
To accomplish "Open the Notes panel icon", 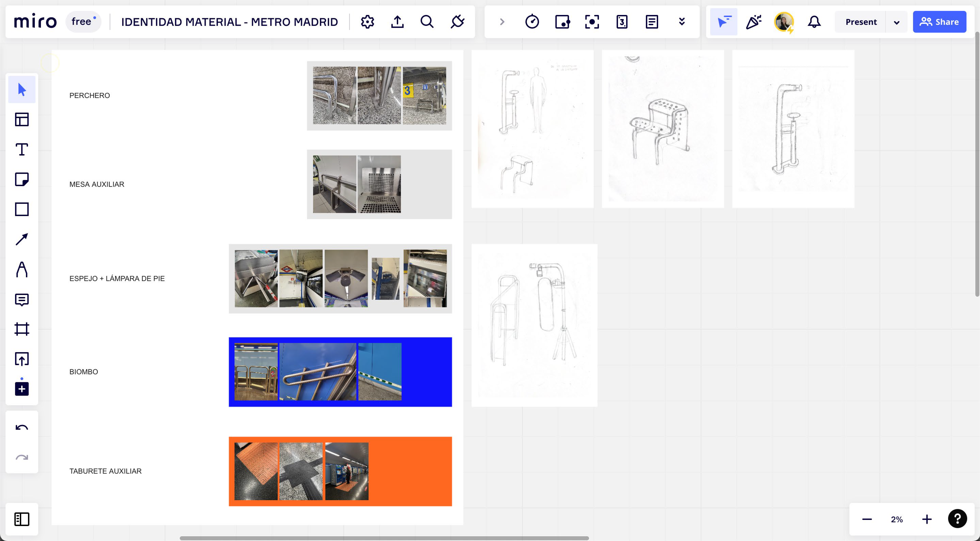I will 652,22.
